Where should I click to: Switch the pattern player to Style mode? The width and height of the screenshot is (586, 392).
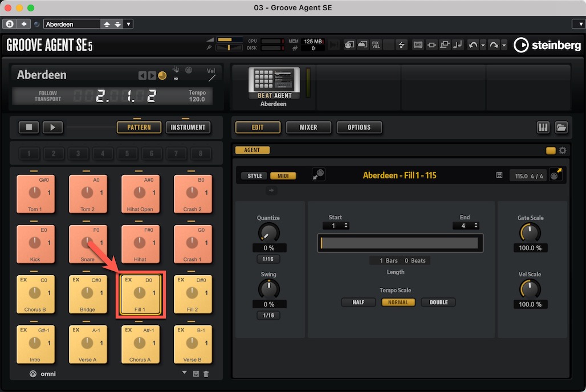click(x=254, y=175)
